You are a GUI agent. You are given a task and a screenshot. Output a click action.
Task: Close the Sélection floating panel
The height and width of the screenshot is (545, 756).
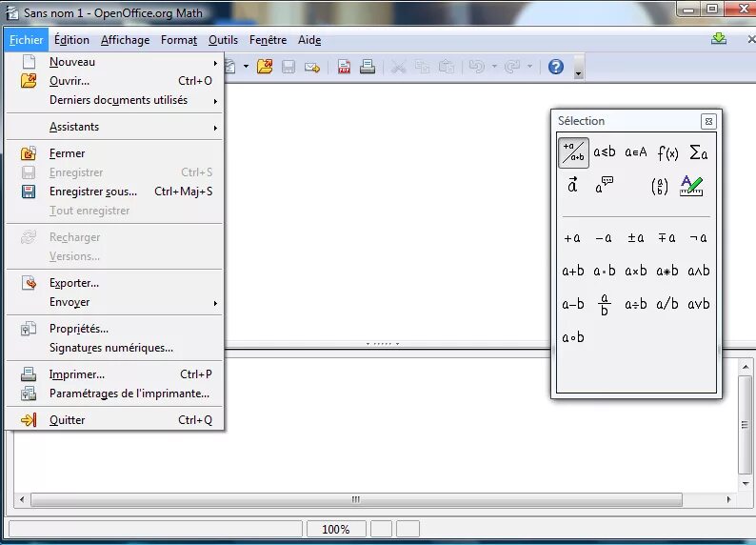pyautogui.click(x=708, y=122)
